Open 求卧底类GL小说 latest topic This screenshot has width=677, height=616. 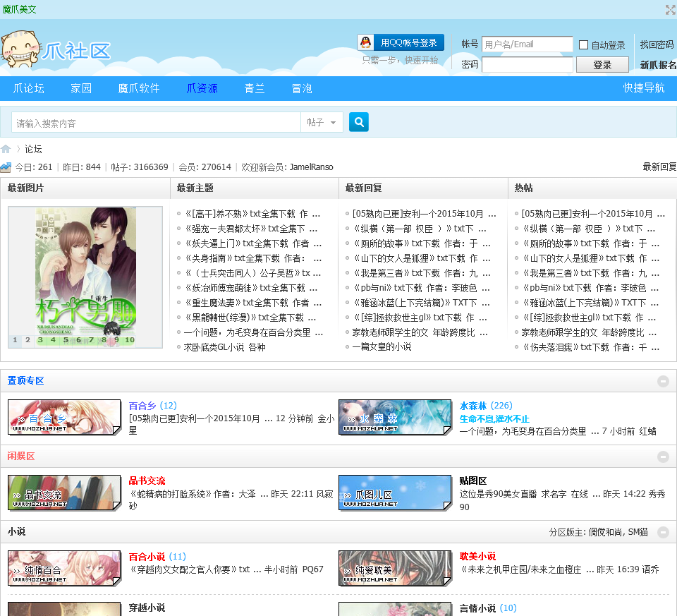(224, 347)
